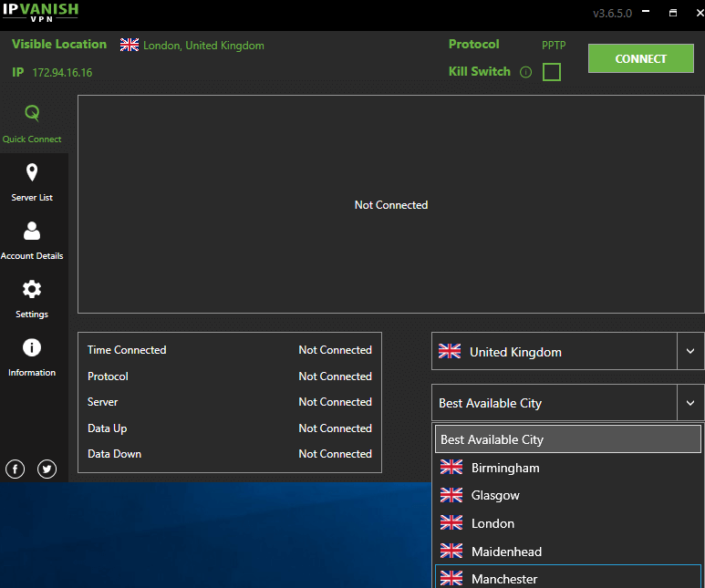Select London from city list
This screenshot has width=705, height=588.
(568, 523)
